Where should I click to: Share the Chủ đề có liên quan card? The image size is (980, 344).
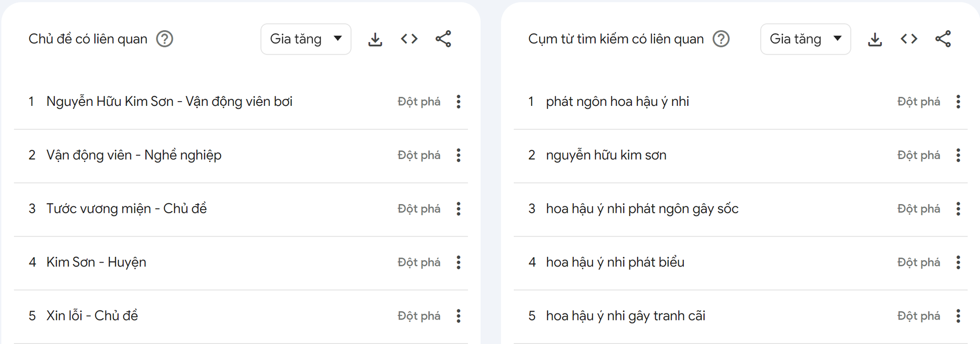(x=443, y=39)
